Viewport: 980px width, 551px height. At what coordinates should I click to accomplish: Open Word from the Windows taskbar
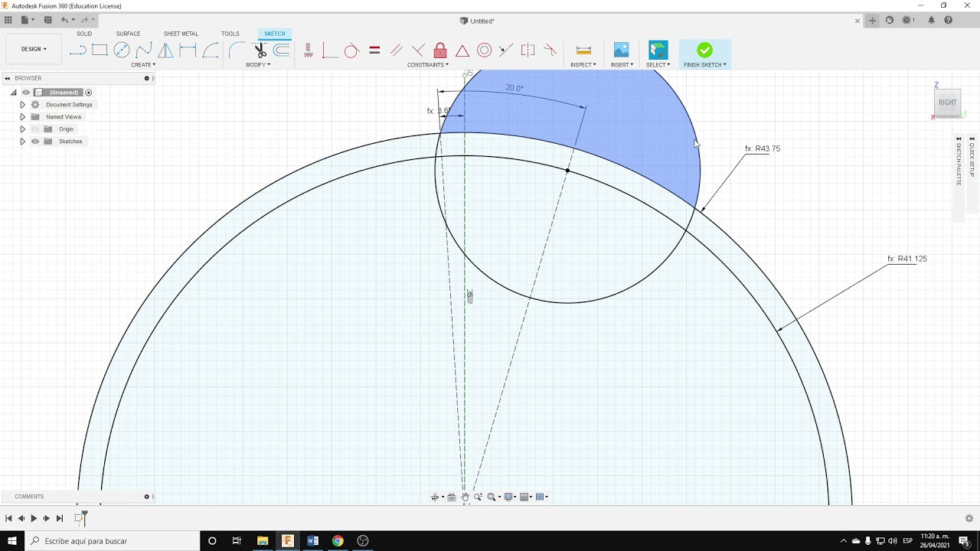(x=312, y=541)
